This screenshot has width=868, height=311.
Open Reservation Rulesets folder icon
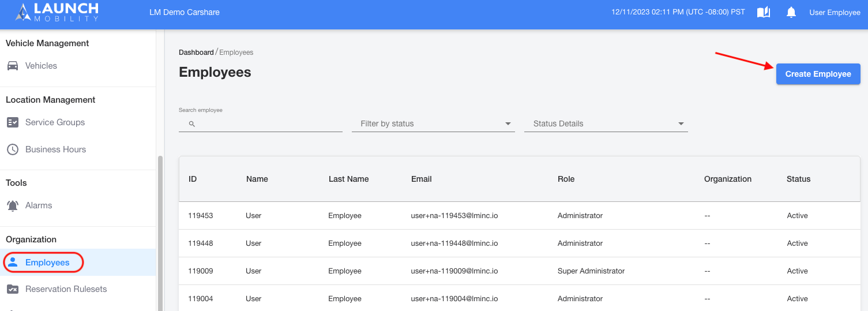click(x=13, y=289)
